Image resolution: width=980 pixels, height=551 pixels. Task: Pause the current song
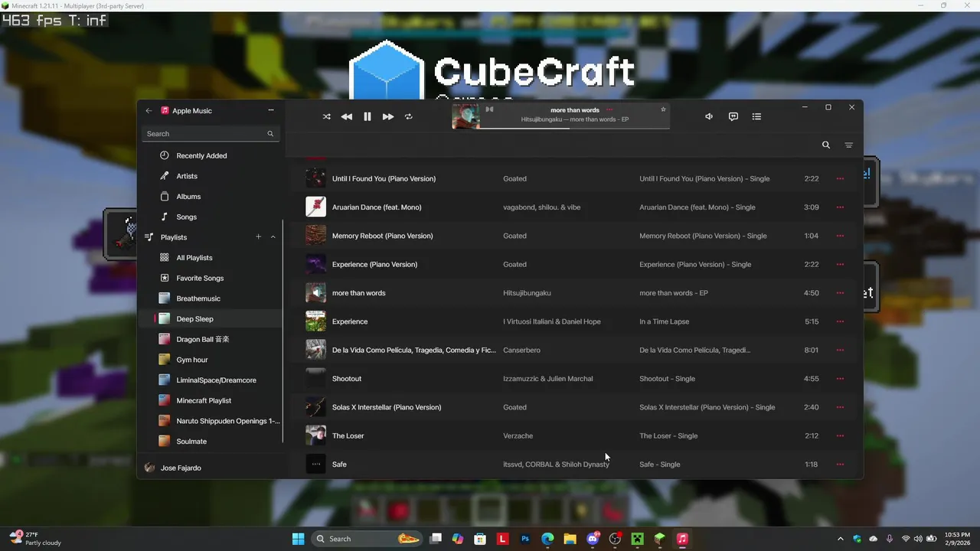367,116
